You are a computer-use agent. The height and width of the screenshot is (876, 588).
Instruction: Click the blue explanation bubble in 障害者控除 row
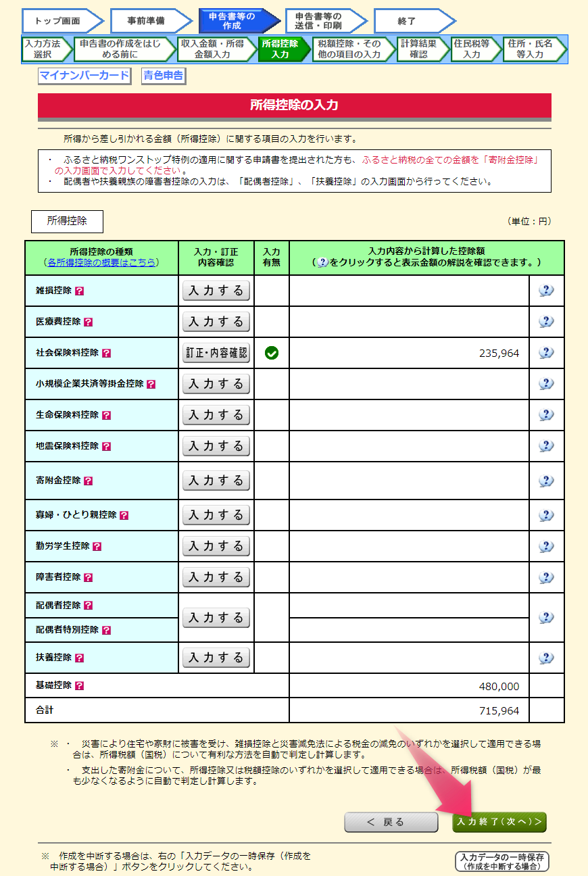point(546,578)
